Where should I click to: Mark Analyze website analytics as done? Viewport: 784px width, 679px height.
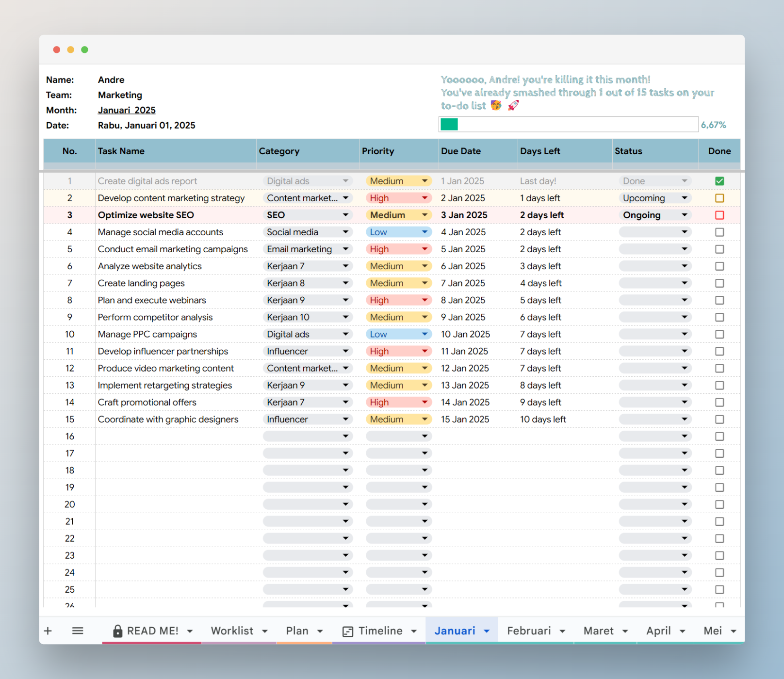click(x=719, y=266)
